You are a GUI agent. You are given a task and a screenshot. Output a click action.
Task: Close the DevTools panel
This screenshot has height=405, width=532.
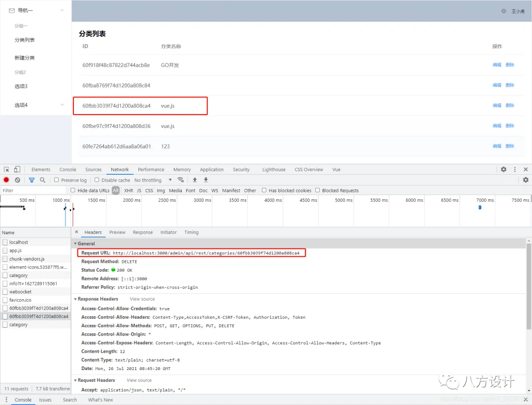pos(526,169)
